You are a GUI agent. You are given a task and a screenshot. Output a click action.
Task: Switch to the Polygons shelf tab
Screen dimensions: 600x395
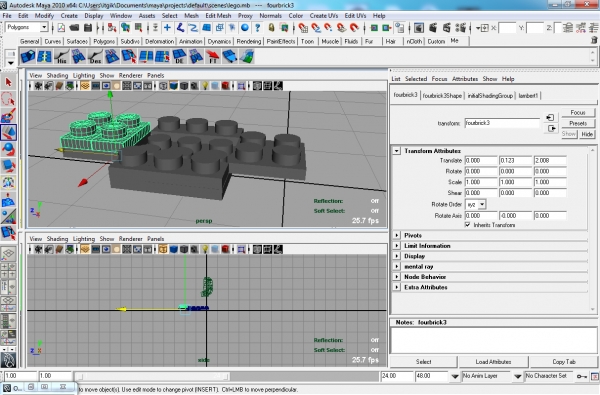click(104, 41)
